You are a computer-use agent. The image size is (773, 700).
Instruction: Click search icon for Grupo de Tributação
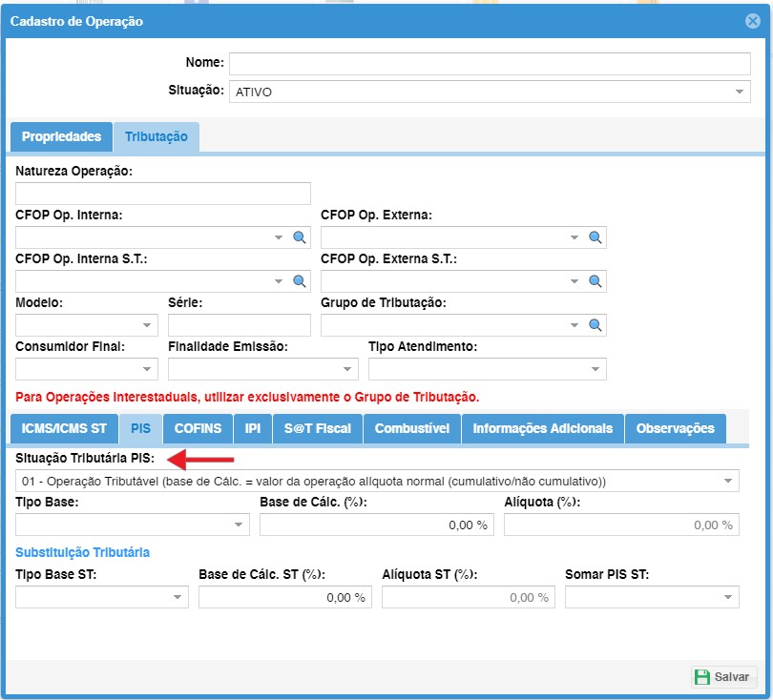click(x=595, y=325)
